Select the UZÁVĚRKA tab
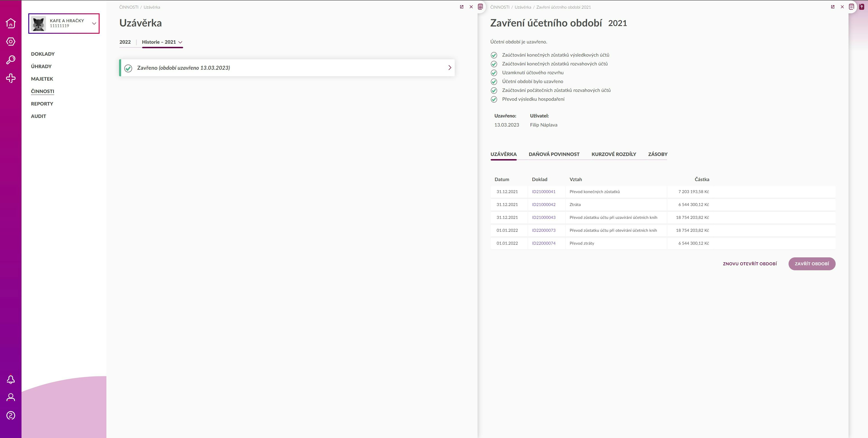 coord(503,154)
